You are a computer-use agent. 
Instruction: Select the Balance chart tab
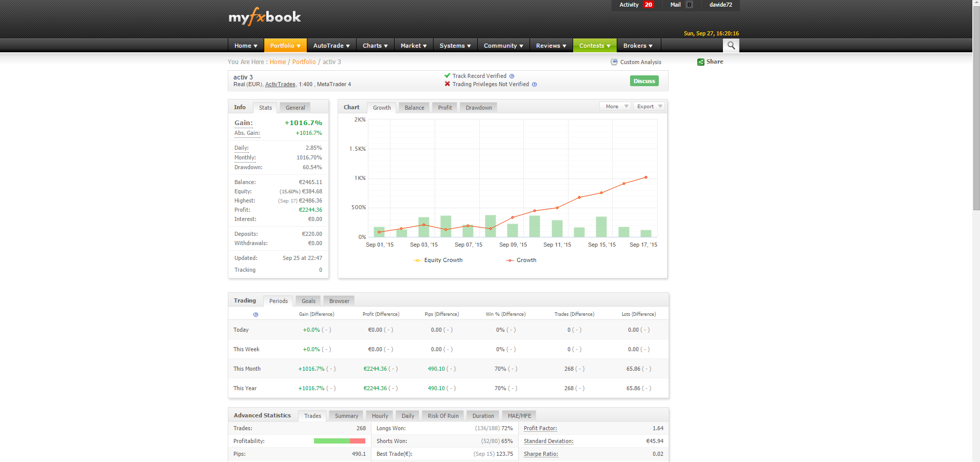pyautogui.click(x=415, y=108)
